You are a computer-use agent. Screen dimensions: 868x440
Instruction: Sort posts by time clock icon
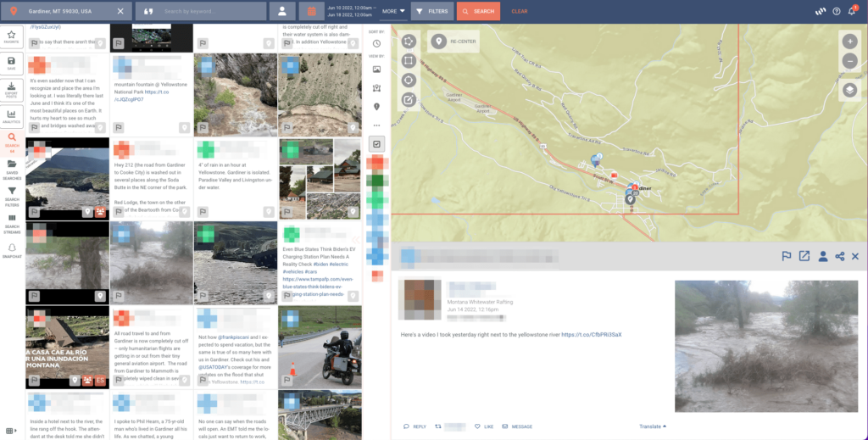[x=376, y=44]
